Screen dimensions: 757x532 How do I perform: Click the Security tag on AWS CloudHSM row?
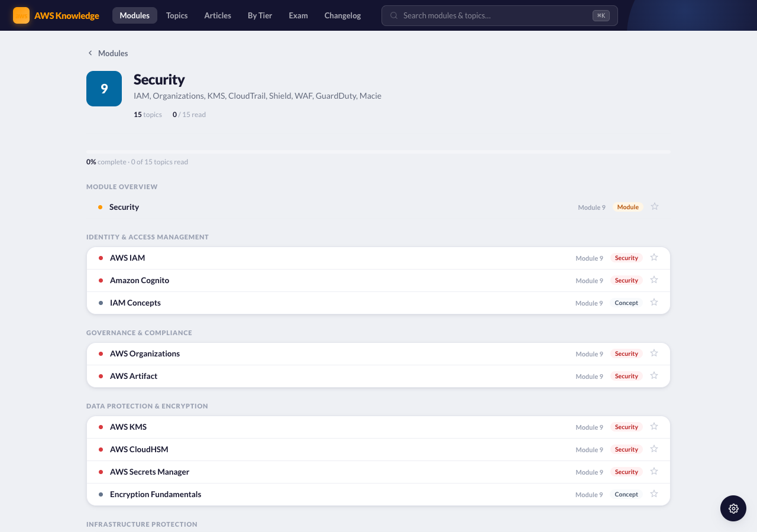[x=626, y=449]
